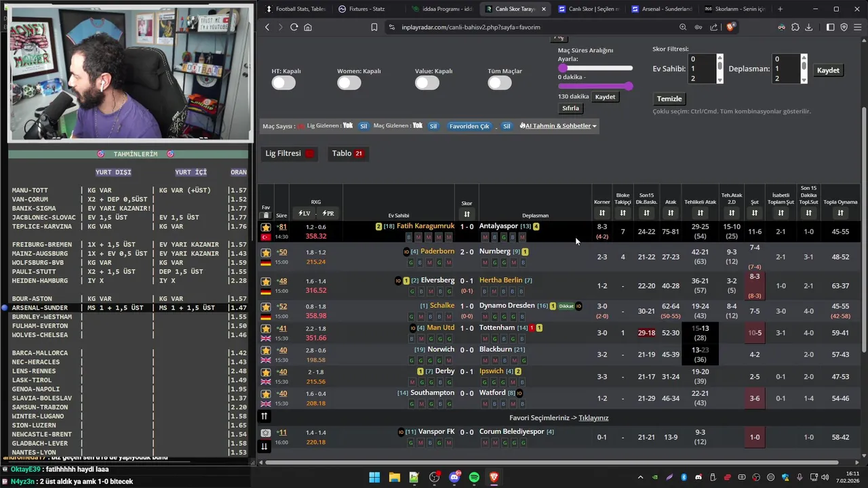868x488 pixels.
Task: Toggle favorite star for Paderborn row
Action: coord(266,253)
